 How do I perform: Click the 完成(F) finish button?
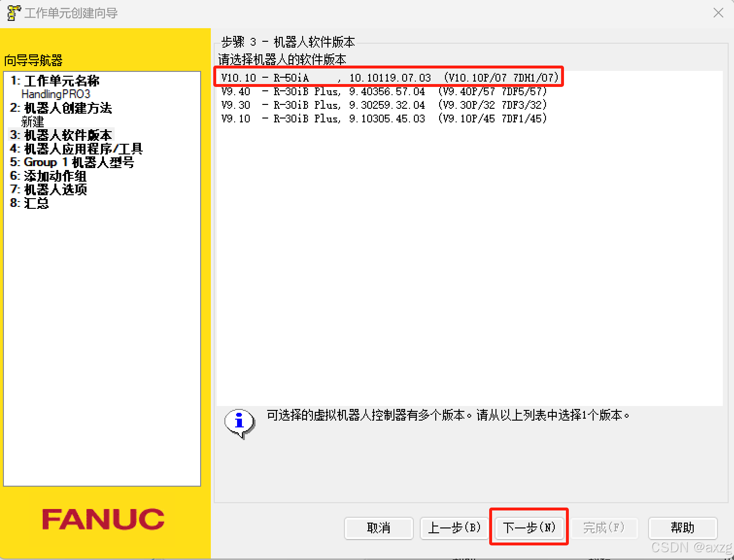[x=604, y=528]
